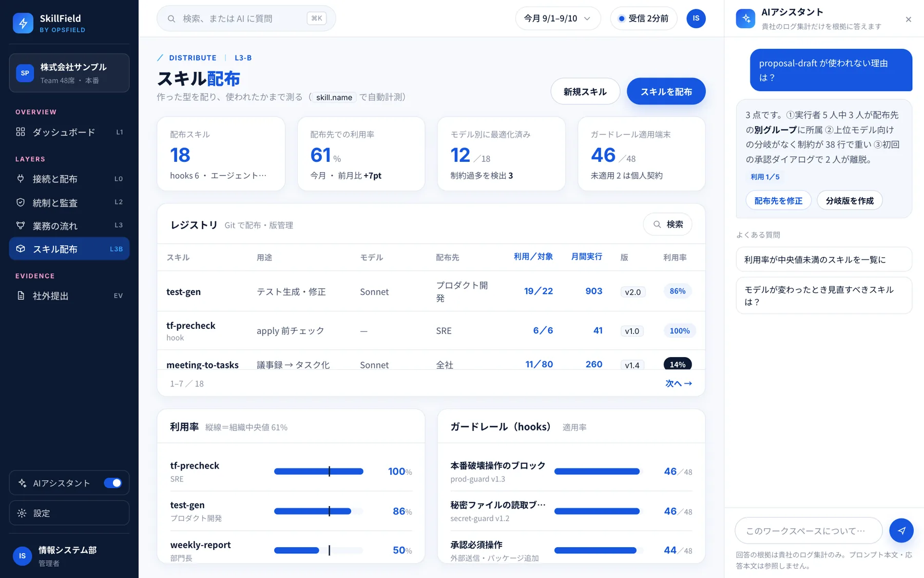
Task: Open the meeting-to-tasks registry row
Action: 431,361
